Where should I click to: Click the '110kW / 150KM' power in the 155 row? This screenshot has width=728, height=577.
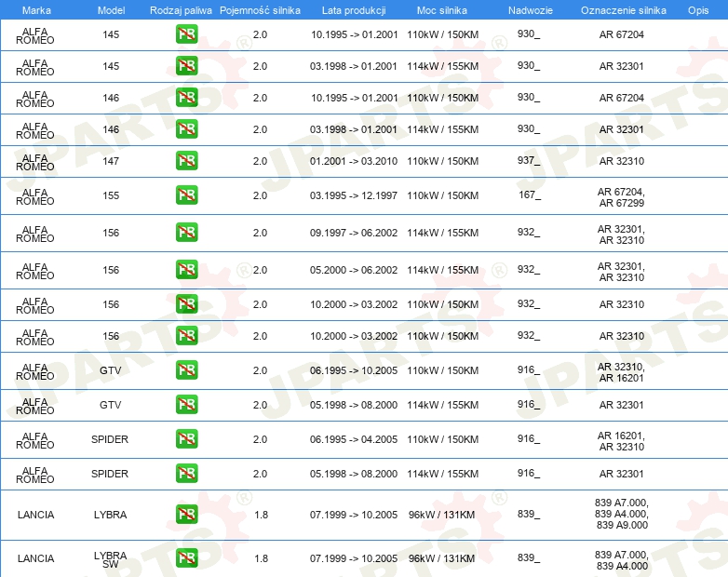442,195
